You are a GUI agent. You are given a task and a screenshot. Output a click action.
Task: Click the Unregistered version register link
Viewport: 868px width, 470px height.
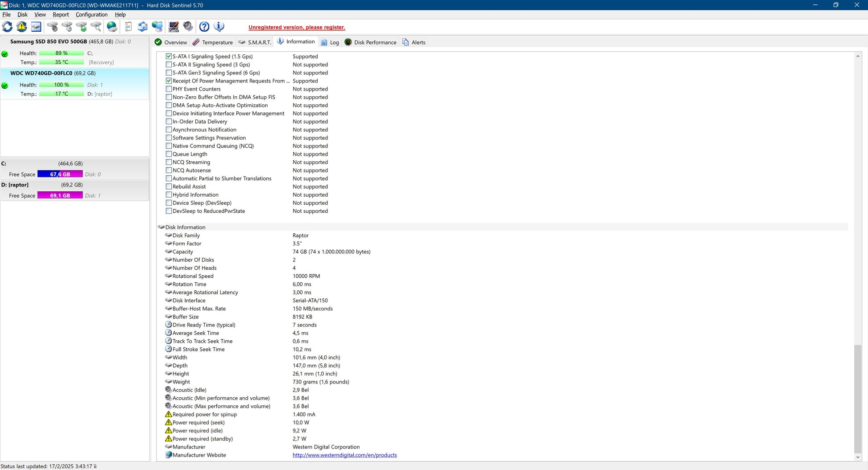pyautogui.click(x=297, y=27)
